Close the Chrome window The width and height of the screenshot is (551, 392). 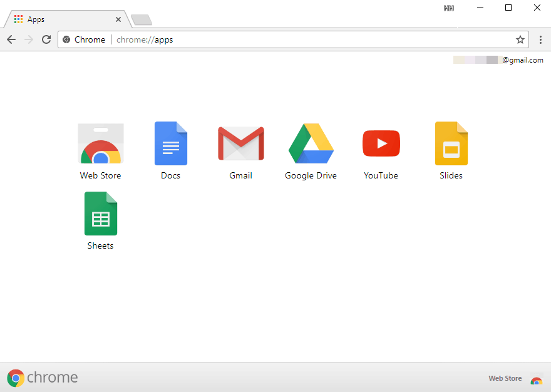tap(537, 8)
